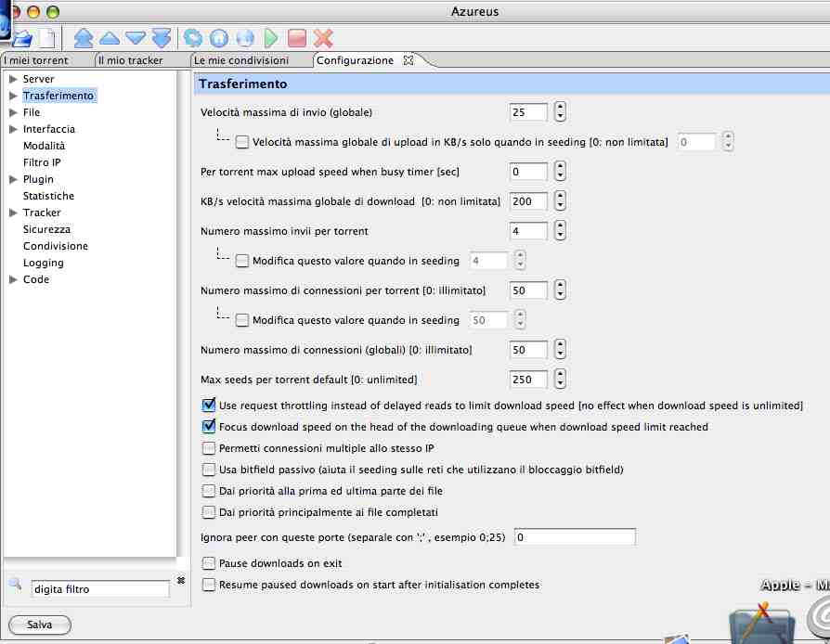Expand the Tracker tree node triangle
Screen dimensions: 830x644
tap(14, 213)
